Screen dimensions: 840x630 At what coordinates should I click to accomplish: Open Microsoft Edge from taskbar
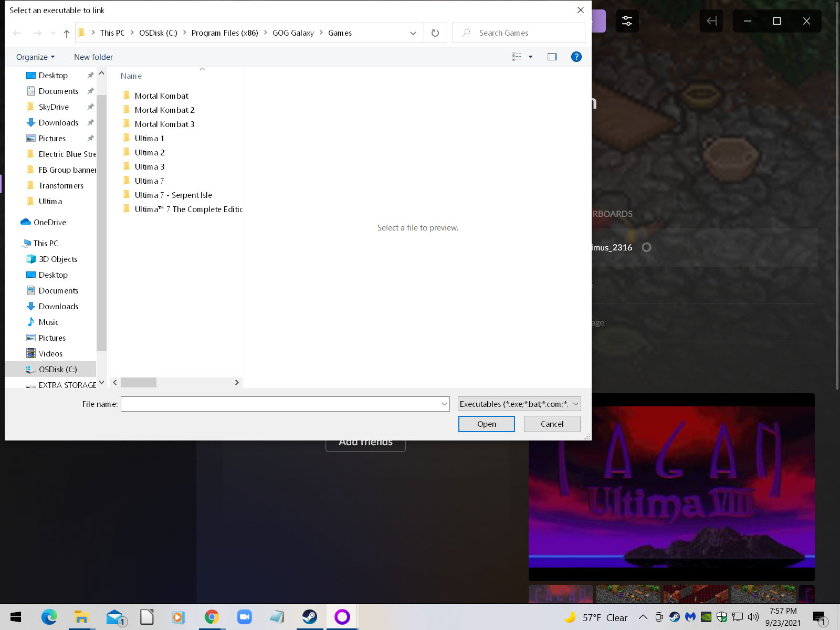click(x=49, y=617)
